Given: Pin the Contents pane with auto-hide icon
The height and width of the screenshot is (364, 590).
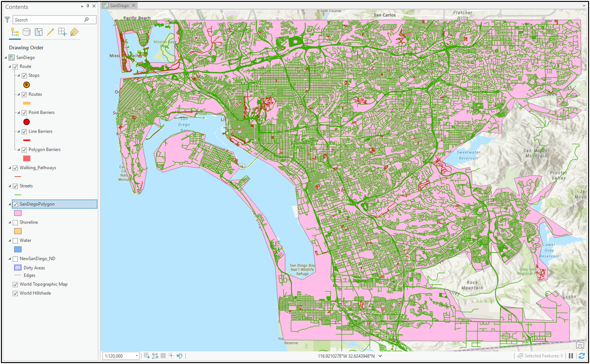Looking at the screenshot, I should pos(88,7).
